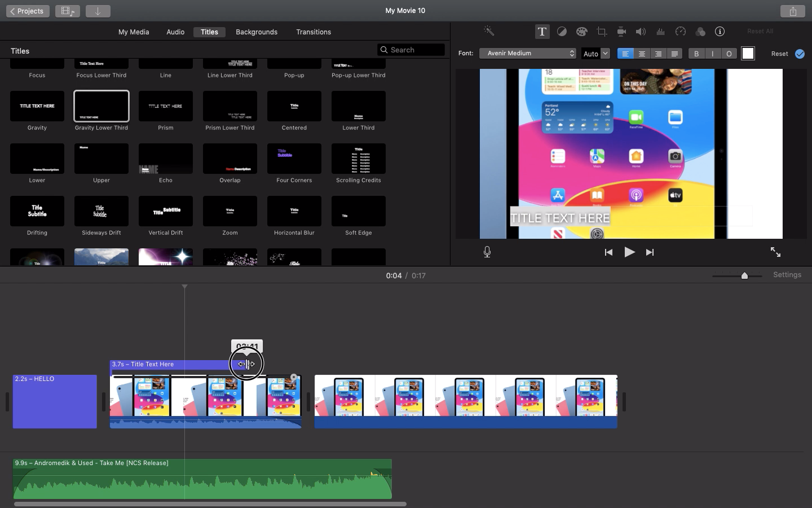
Task: Select the Prism Lower Third title
Action: click(x=230, y=106)
